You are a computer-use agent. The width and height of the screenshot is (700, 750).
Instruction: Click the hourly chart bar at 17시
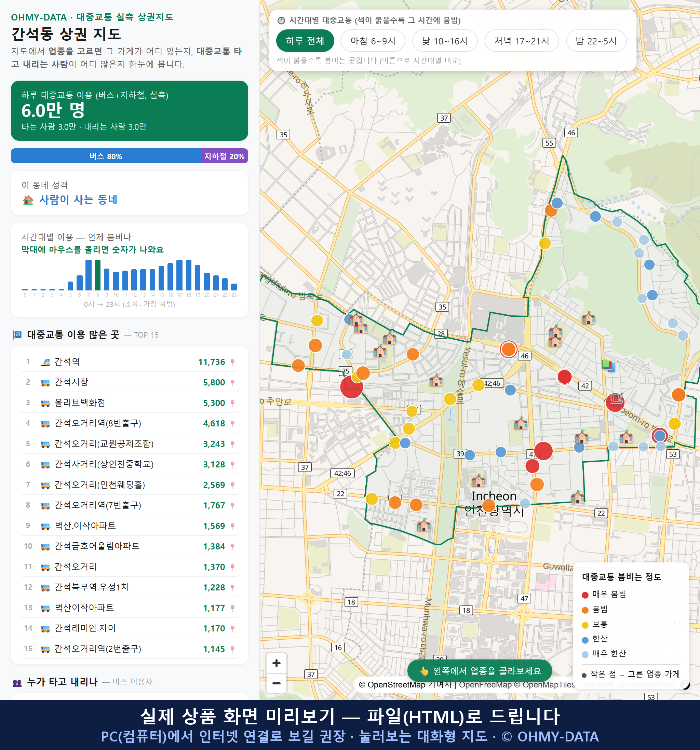pos(180,275)
